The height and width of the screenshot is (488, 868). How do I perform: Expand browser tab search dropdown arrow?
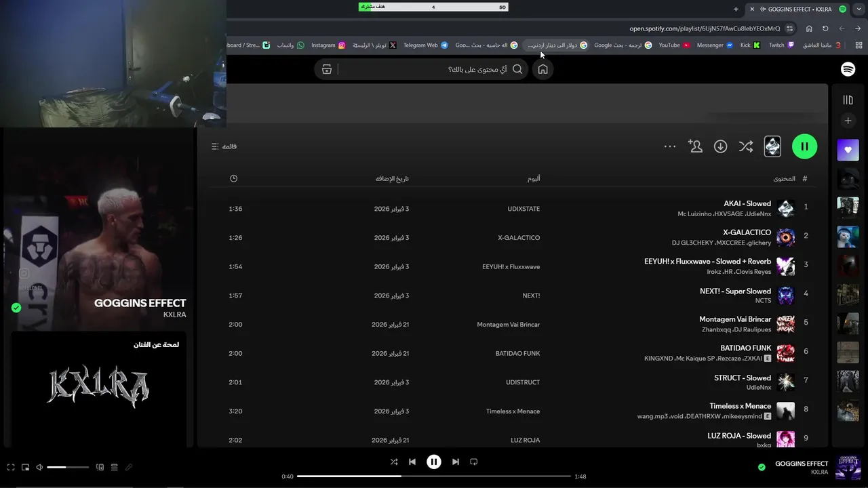click(859, 9)
